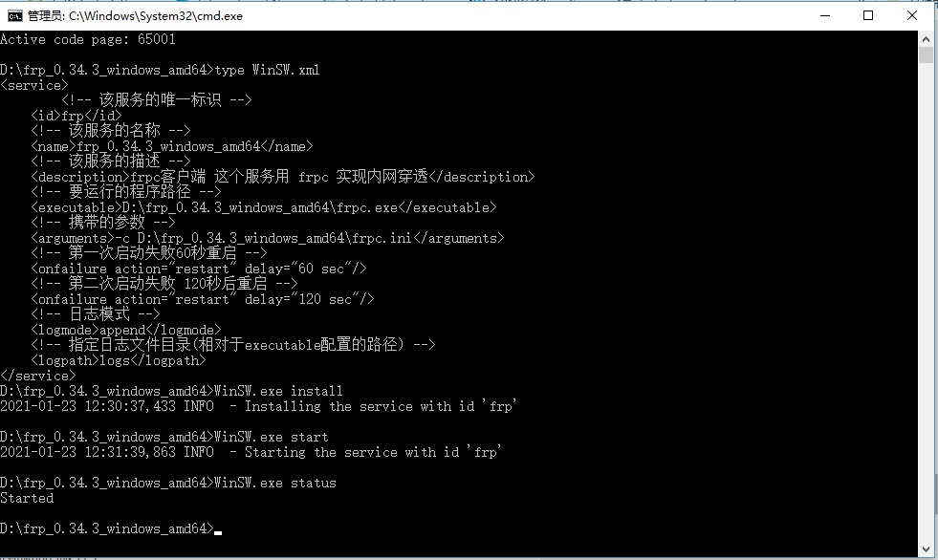The width and height of the screenshot is (938, 560).
Task: Click the 'WinSW.exe status' command text
Action: click(x=275, y=483)
